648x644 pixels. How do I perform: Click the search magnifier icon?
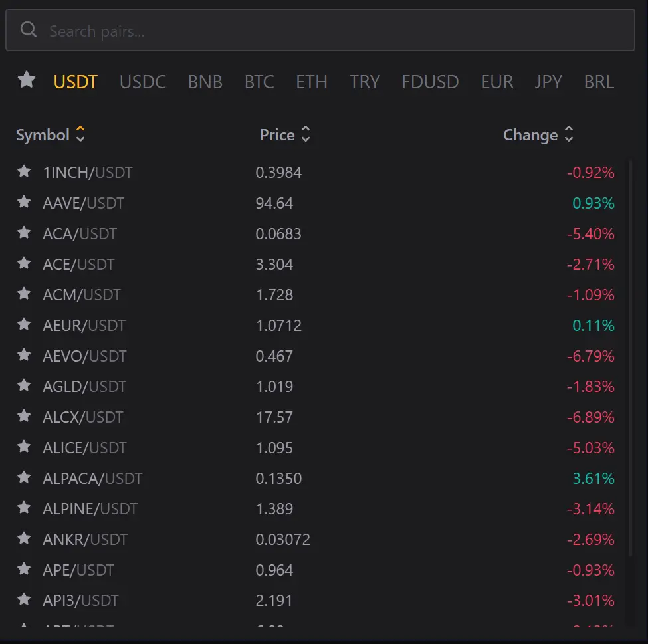28,29
